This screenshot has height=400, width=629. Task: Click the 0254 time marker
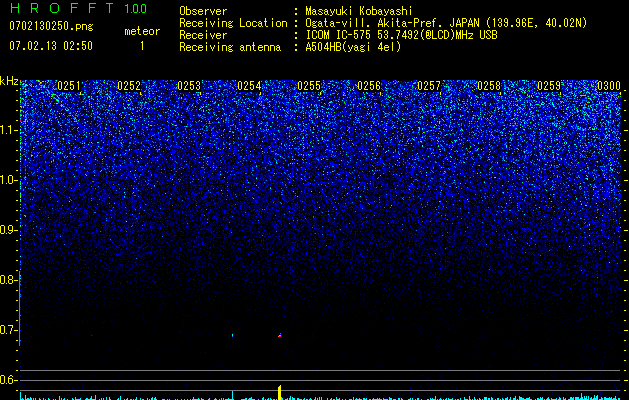[249, 86]
